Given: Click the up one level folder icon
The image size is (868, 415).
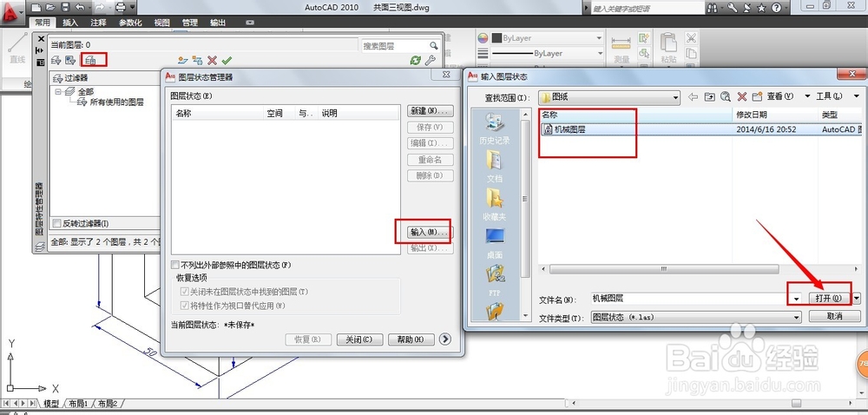Looking at the screenshot, I should [710, 97].
